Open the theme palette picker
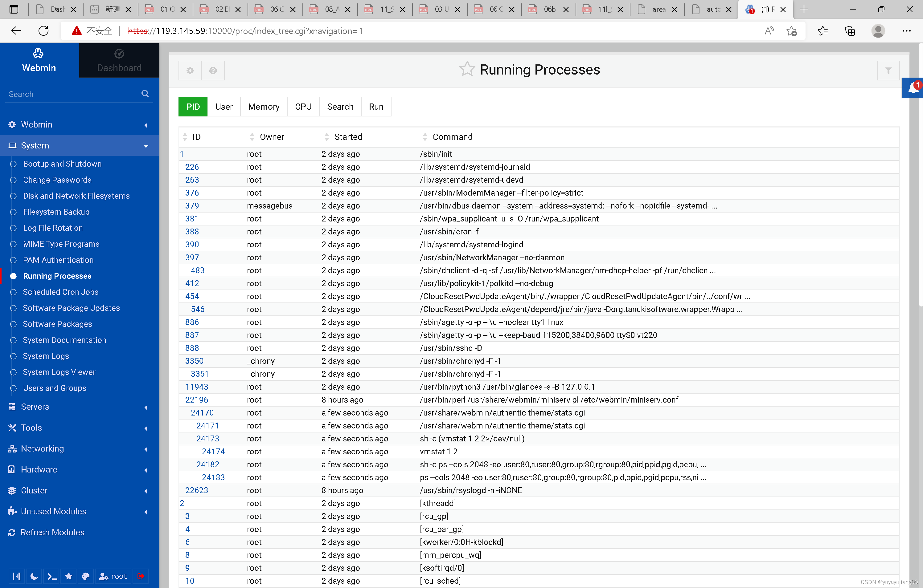This screenshot has width=923, height=588. click(x=85, y=576)
